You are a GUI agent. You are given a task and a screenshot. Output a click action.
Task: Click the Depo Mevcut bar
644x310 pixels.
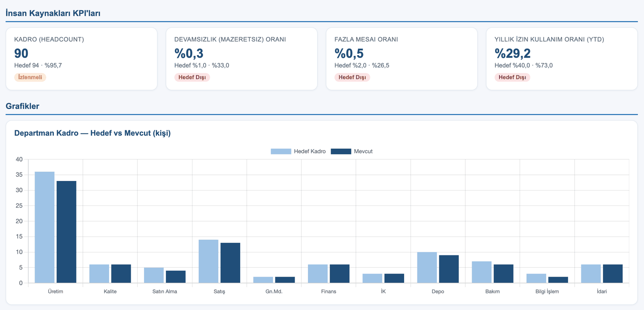coord(449,269)
